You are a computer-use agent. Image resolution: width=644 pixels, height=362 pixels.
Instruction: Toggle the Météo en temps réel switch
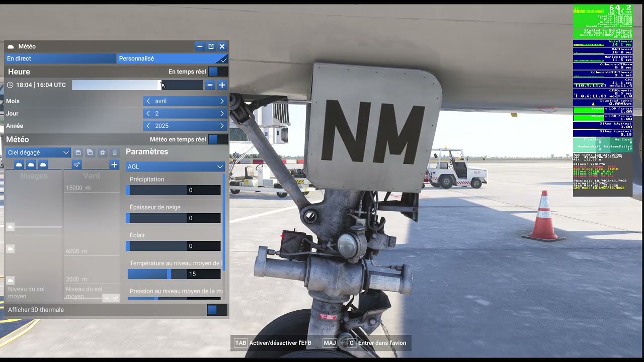(x=217, y=139)
